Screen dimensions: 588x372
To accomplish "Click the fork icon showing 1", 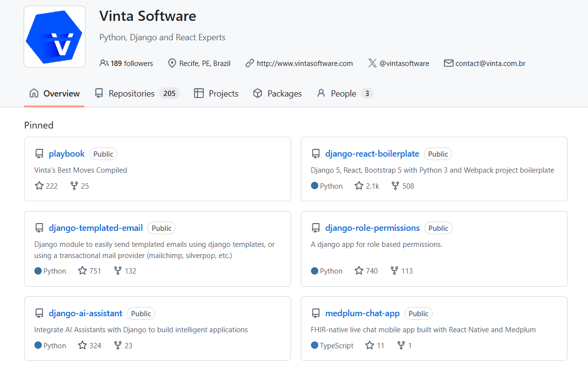I will 401,345.
